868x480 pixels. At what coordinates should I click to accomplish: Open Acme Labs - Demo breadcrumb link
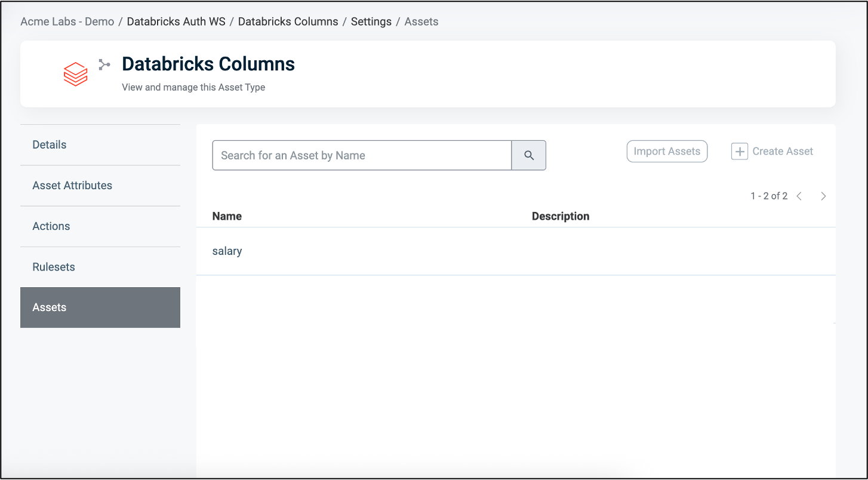pos(67,21)
